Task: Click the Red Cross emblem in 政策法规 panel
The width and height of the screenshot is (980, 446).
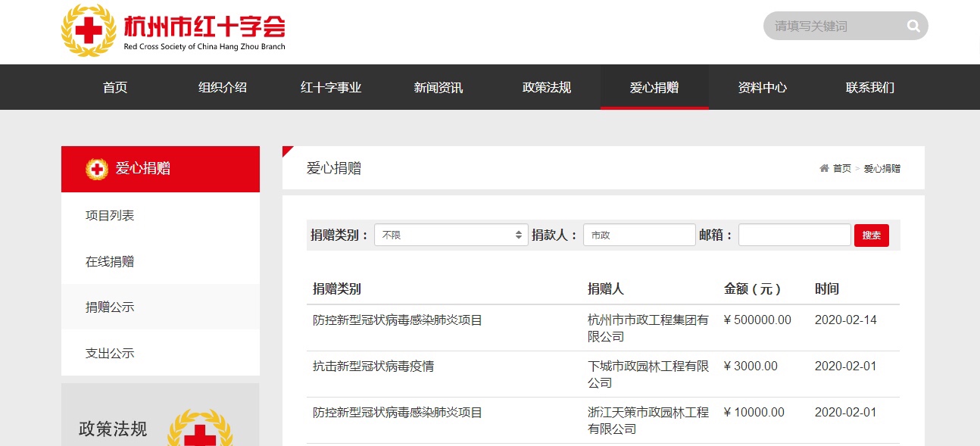Action: pyautogui.click(x=199, y=429)
